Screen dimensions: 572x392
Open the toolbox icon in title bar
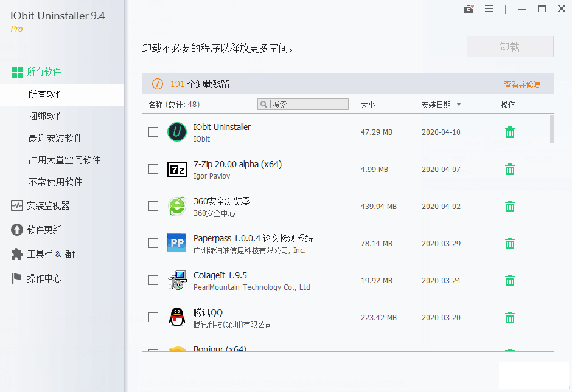point(469,9)
